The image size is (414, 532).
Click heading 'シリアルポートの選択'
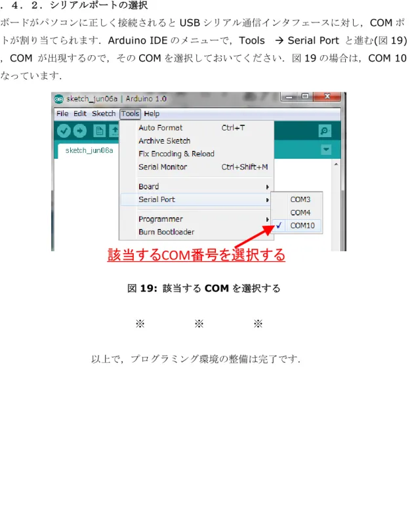(99, 5)
